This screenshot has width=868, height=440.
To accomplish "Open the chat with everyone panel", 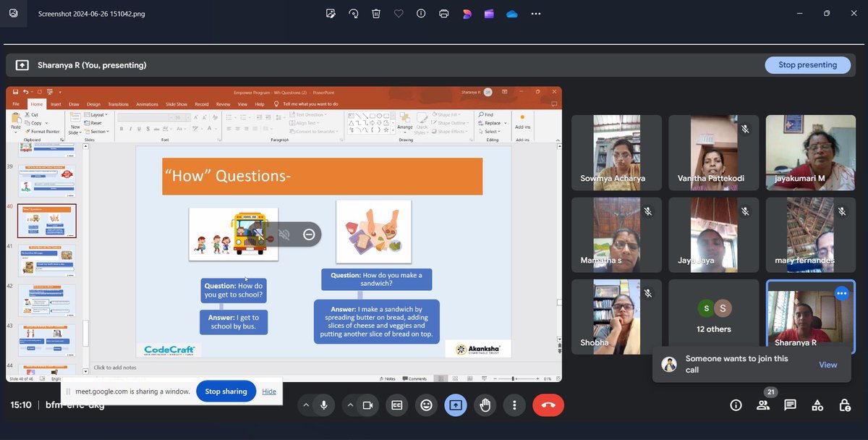I will pyautogui.click(x=790, y=405).
